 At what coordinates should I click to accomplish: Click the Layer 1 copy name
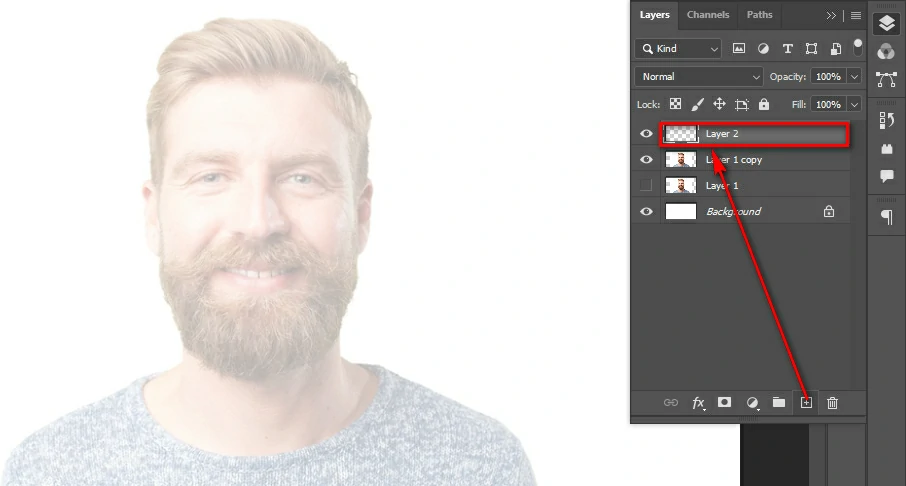734,160
